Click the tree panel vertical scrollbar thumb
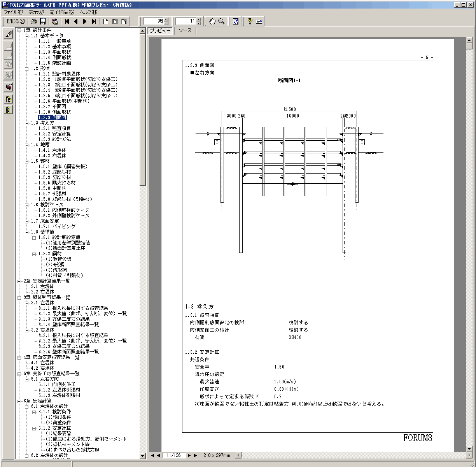The height and width of the screenshot is (467, 476). click(x=142, y=109)
